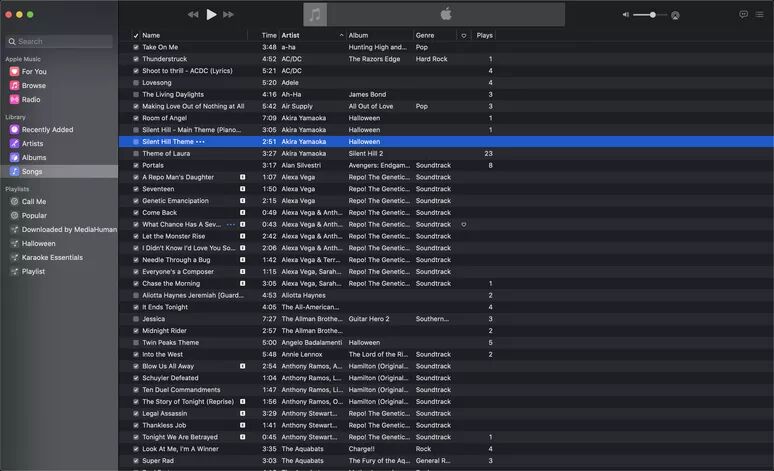Viewport: 774px width, 471px height.
Task: Open What Chance Has A Sev... more options
Action: tap(231, 225)
